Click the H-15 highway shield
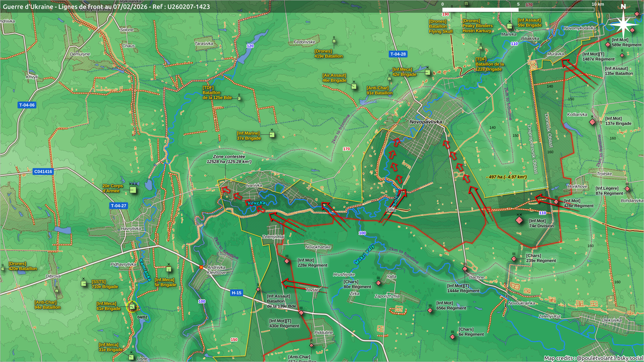 (x=236, y=293)
